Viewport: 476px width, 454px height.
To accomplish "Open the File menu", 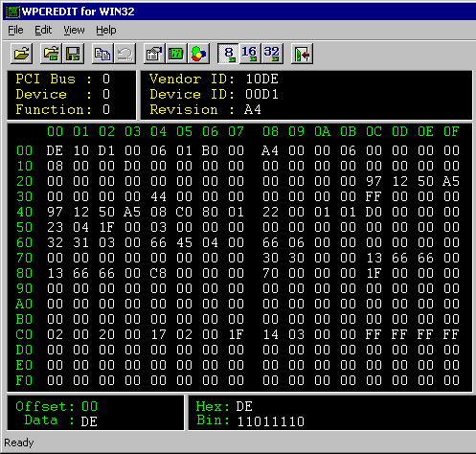I will (15, 30).
